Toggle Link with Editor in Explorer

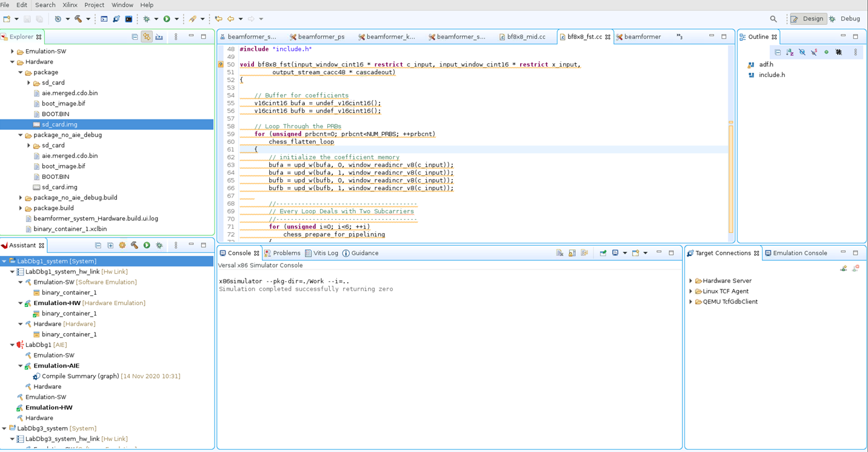147,37
